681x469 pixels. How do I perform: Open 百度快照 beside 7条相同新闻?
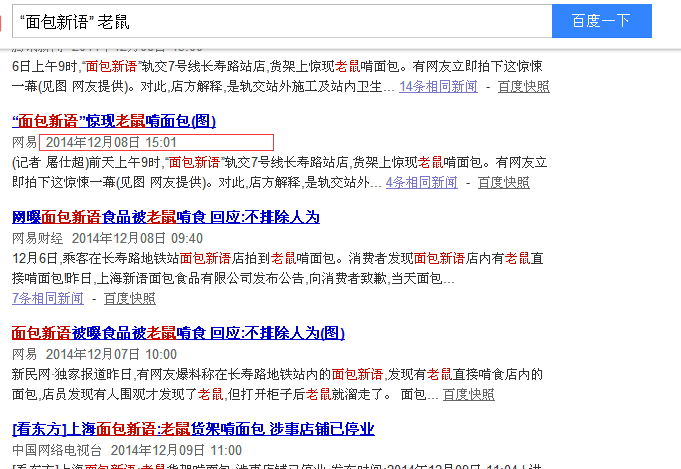(x=129, y=298)
